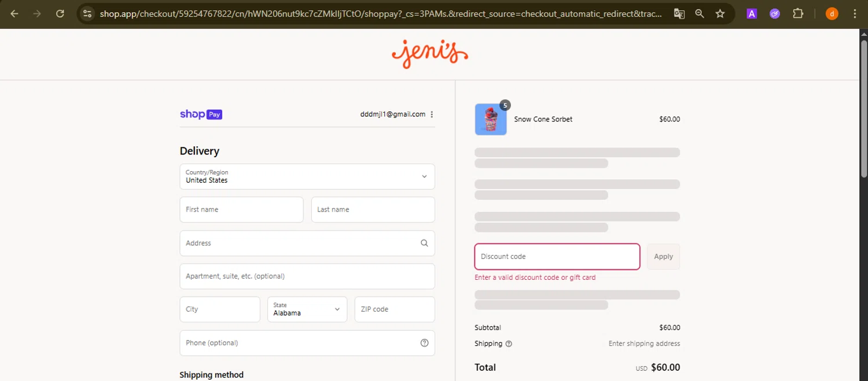
Task: Open the extensions puzzle menu
Action: [x=798, y=14]
